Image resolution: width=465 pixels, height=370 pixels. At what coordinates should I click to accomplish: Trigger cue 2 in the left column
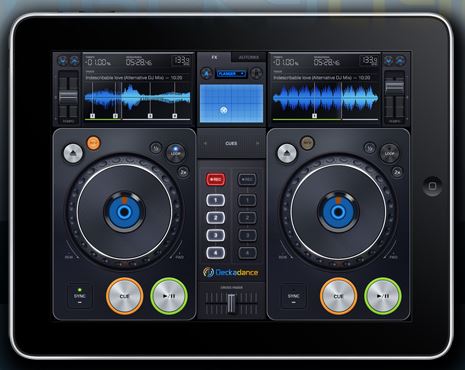click(216, 218)
